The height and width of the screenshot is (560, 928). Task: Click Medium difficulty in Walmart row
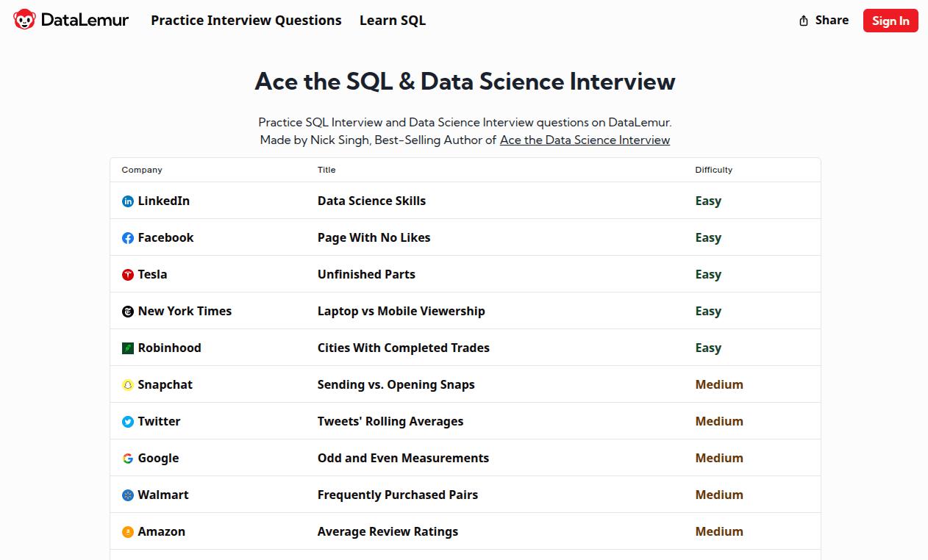tap(719, 495)
